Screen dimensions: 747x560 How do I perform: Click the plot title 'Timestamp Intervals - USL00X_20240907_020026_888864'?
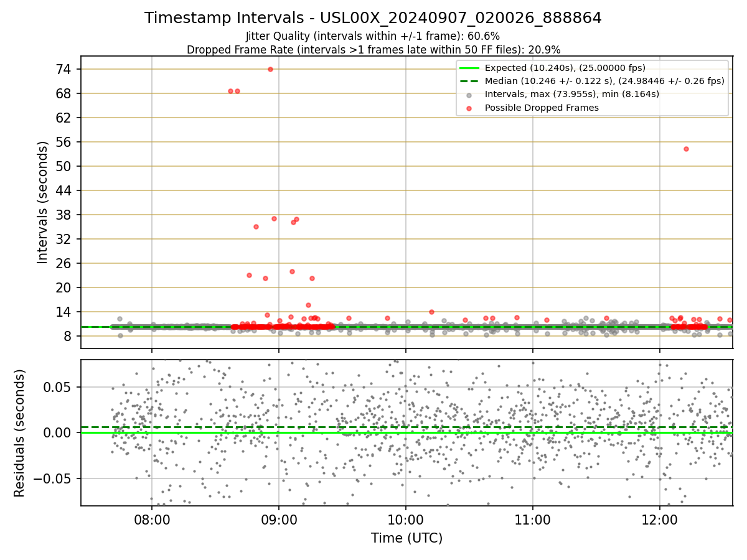[x=373, y=18]
